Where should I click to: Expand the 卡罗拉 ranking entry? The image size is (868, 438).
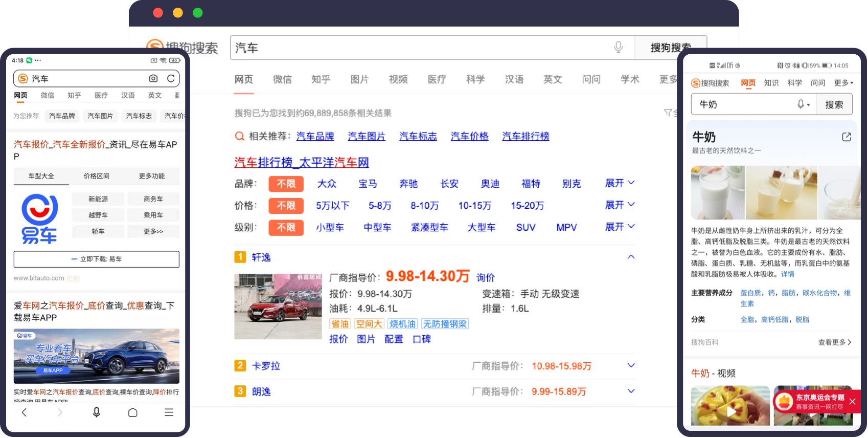pos(631,365)
